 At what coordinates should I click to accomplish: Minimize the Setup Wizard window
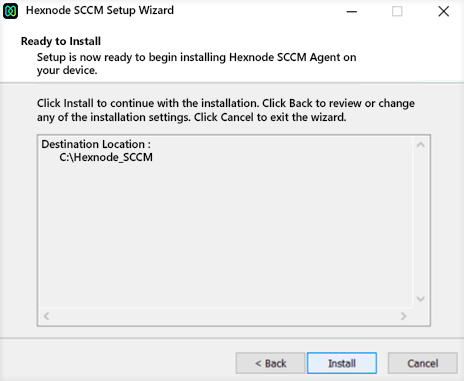point(352,11)
